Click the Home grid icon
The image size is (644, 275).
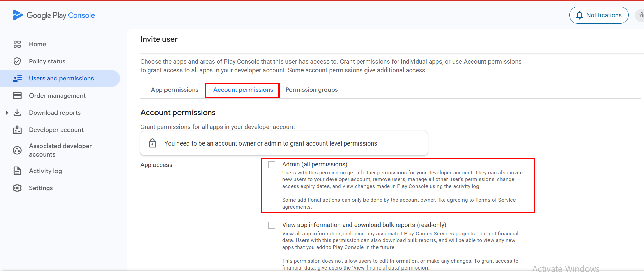(17, 44)
